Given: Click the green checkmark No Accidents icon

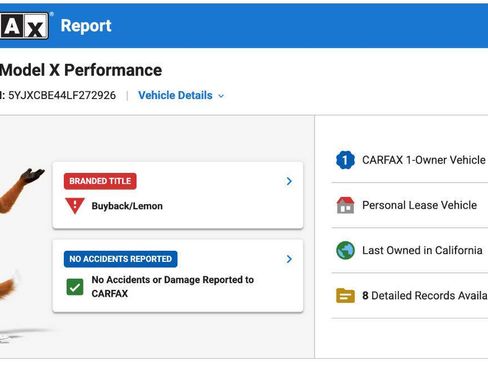Looking at the screenshot, I should coord(75,287).
